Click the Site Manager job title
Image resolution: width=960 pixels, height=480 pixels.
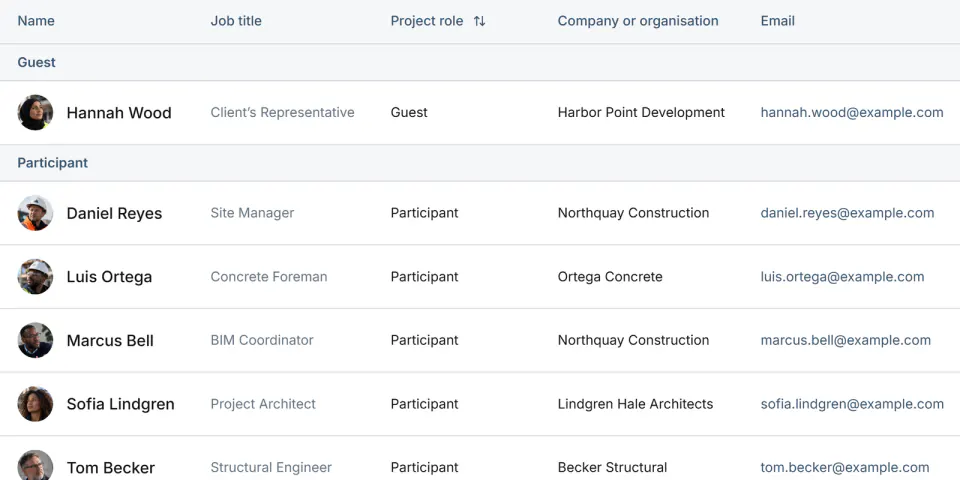coord(252,213)
